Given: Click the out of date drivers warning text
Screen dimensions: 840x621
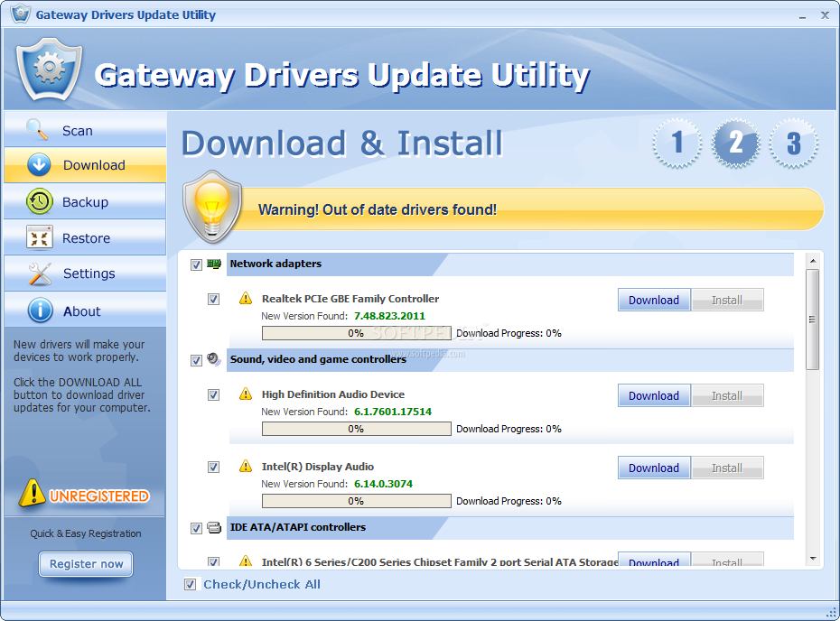Looking at the screenshot, I should pos(378,209).
